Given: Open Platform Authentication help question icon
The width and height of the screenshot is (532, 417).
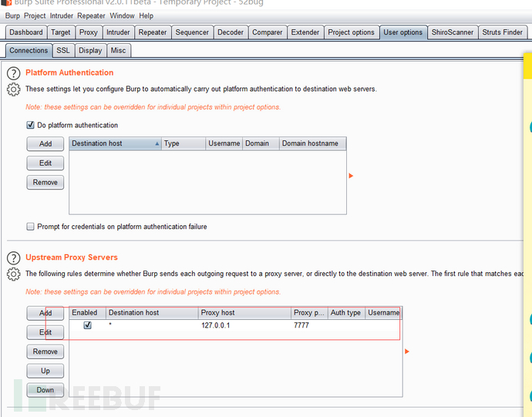Looking at the screenshot, I should pos(14,73).
